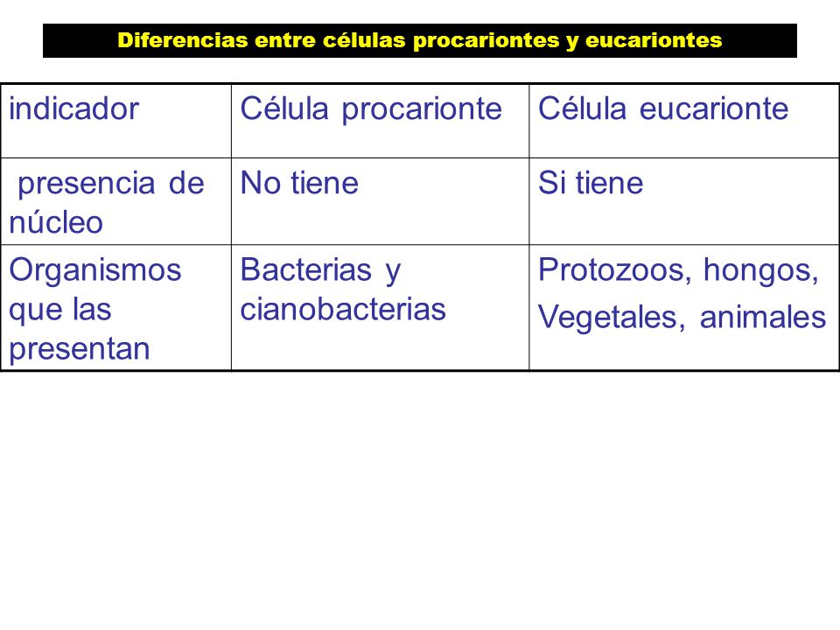Click the word 'Diferencias' in the title

(183, 40)
